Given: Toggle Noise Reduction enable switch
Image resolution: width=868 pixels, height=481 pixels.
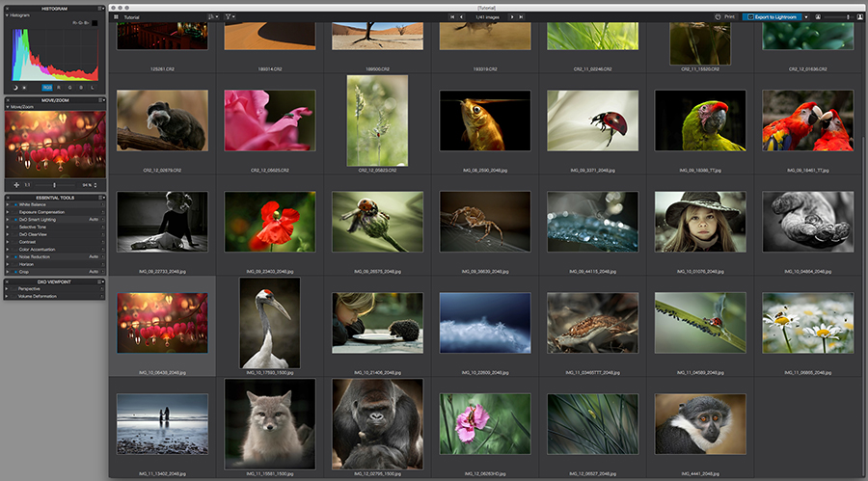Looking at the screenshot, I should pos(15,256).
